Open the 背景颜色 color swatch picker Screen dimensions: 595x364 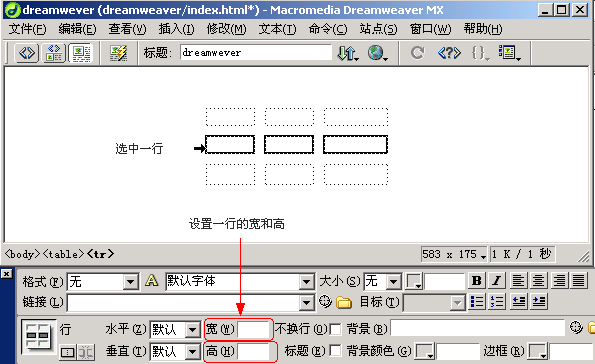click(x=425, y=351)
